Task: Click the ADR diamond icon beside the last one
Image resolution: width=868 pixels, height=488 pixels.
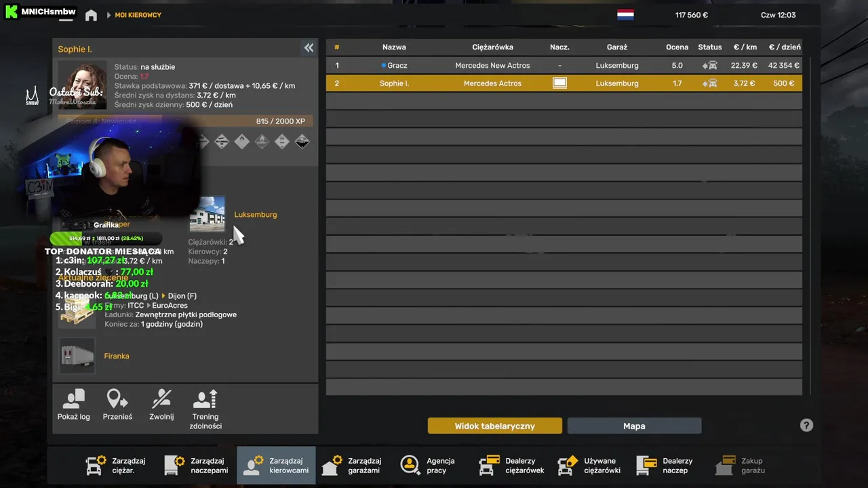Action: click(x=282, y=142)
